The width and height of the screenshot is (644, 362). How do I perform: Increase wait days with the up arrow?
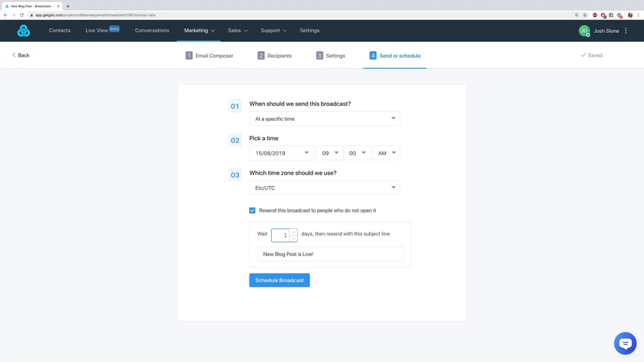294,232
